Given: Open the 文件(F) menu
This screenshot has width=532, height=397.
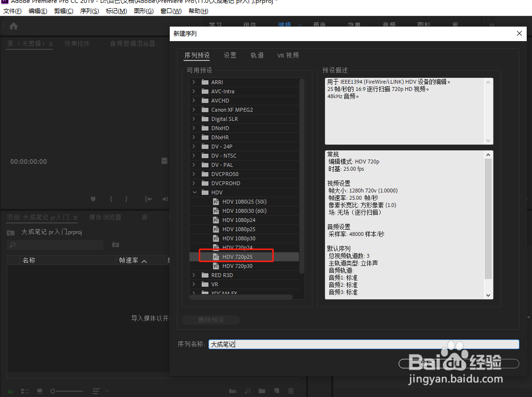Looking at the screenshot, I should pyautogui.click(x=13, y=11).
